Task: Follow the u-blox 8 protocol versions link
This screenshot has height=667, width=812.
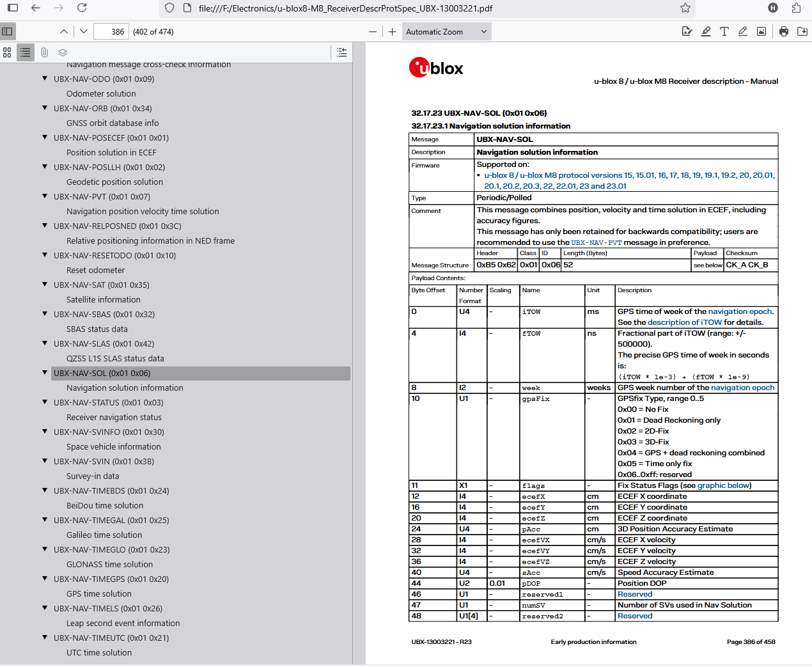Action: (x=629, y=180)
